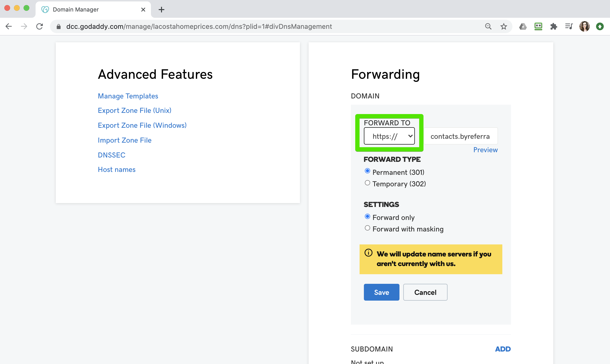This screenshot has width=610, height=364.
Task: Open the Export Zone File (Unix) link
Action: point(135,110)
